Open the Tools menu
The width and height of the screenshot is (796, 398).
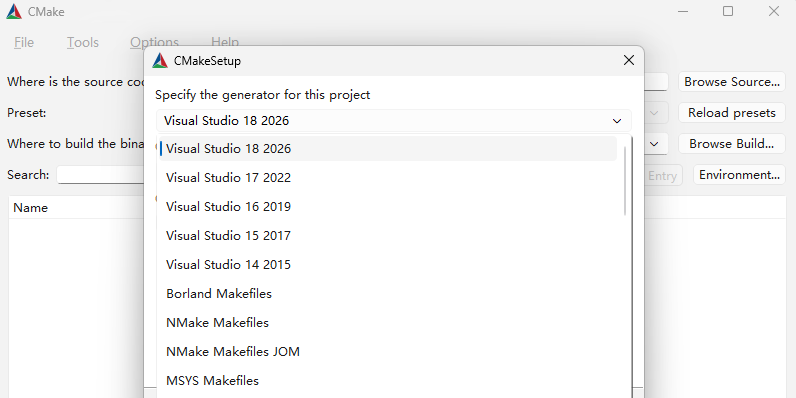pos(83,42)
